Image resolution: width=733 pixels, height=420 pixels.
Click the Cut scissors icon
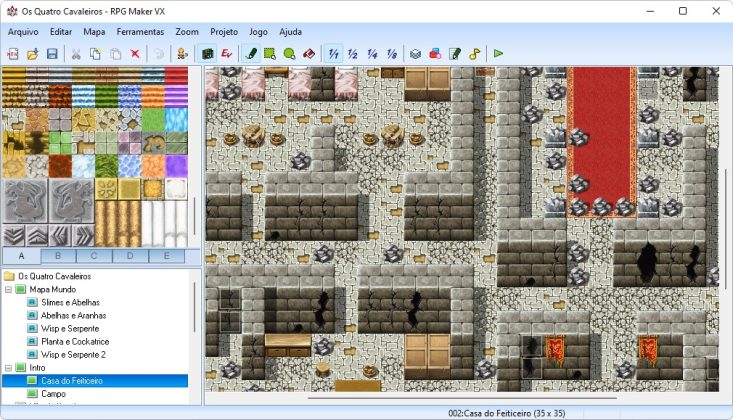(76, 54)
